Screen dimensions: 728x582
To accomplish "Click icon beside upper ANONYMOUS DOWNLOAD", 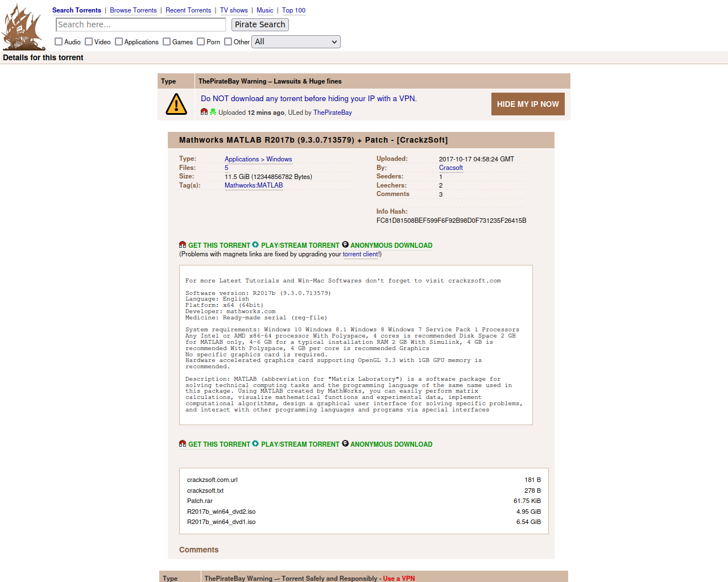I will pos(345,245).
